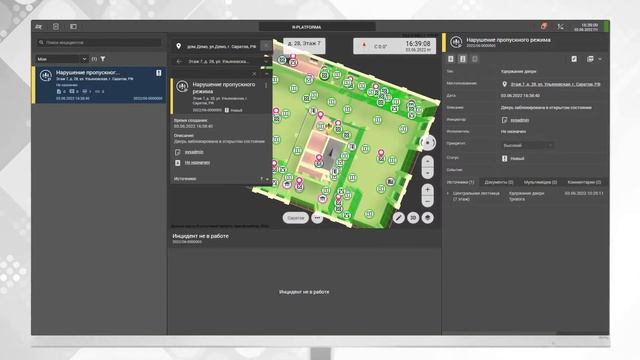Open the three-dots menu on incident popup

(x=266, y=85)
